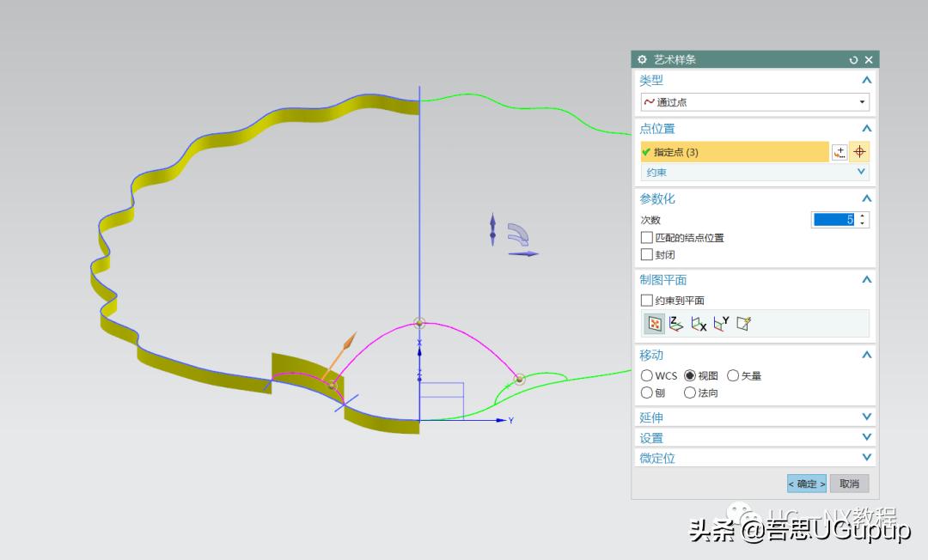This screenshot has height=560, width=928.
Task: Click the 次数 degree value input field
Action: pyautogui.click(x=835, y=219)
